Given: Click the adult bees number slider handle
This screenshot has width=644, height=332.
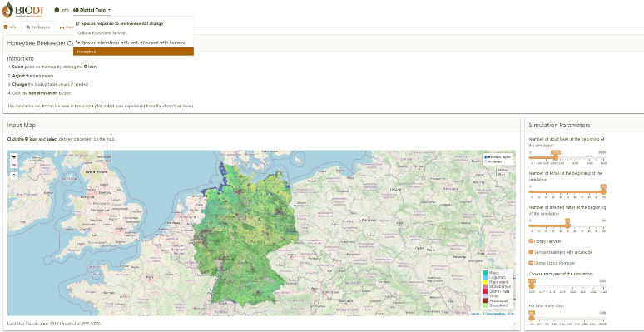Looking at the screenshot, I should 556,157.
